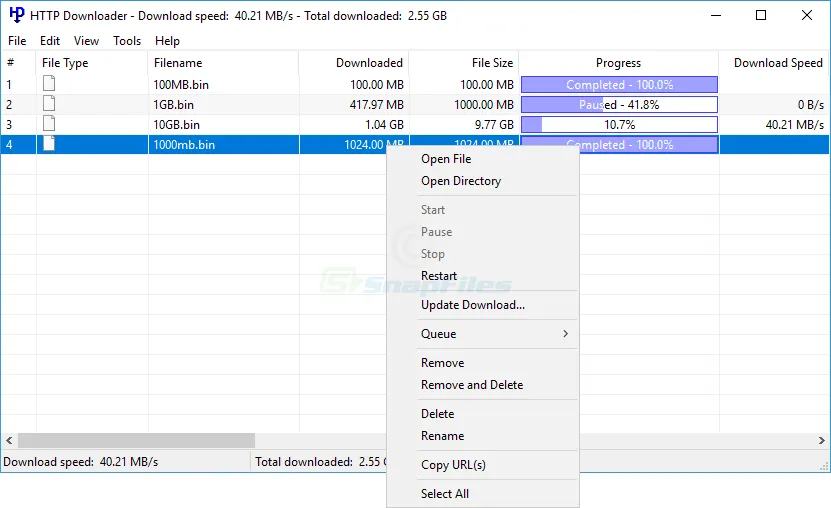Viewport: 831px width, 508px height.
Task: Sort by File Size column header
Action: click(x=464, y=63)
